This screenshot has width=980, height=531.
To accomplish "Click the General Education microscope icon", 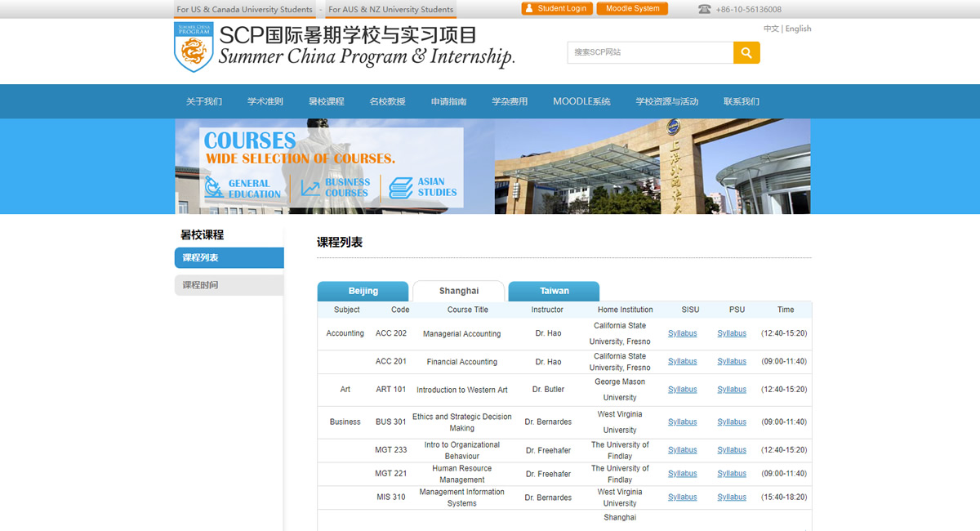I will (x=214, y=187).
